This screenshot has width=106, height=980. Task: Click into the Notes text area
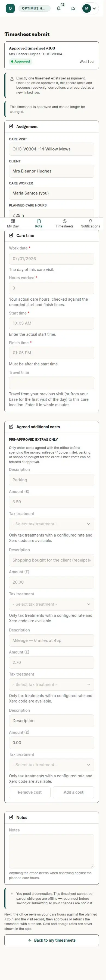(x=52, y=851)
